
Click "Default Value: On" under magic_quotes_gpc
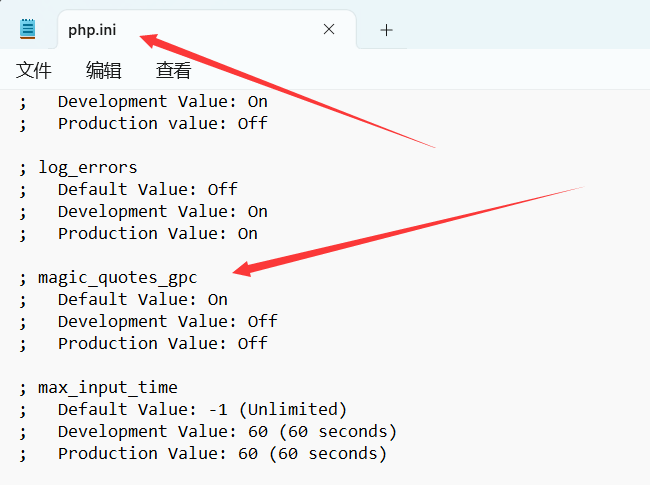(x=142, y=299)
